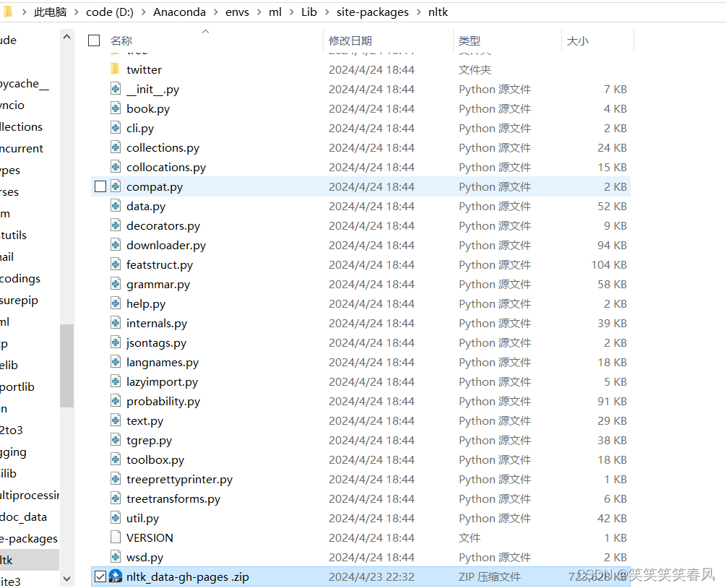726x588 pixels.
Task: Navigate to 此电脑 in the address bar
Action: pos(50,12)
